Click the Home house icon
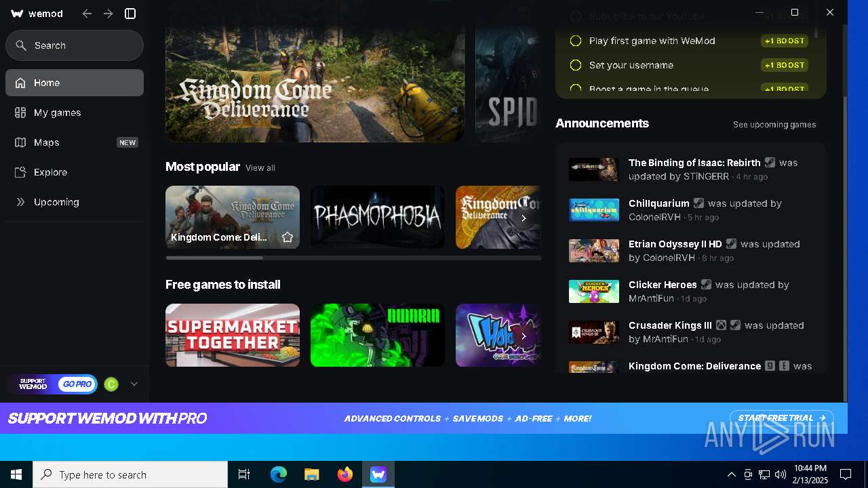This screenshot has width=868, height=488. click(x=20, y=83)
